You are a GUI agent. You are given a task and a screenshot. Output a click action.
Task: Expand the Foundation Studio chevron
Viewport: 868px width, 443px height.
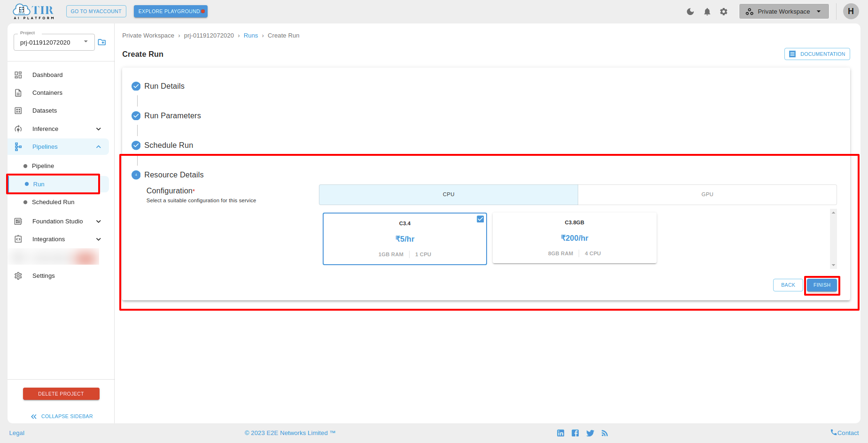pos(99,221)
